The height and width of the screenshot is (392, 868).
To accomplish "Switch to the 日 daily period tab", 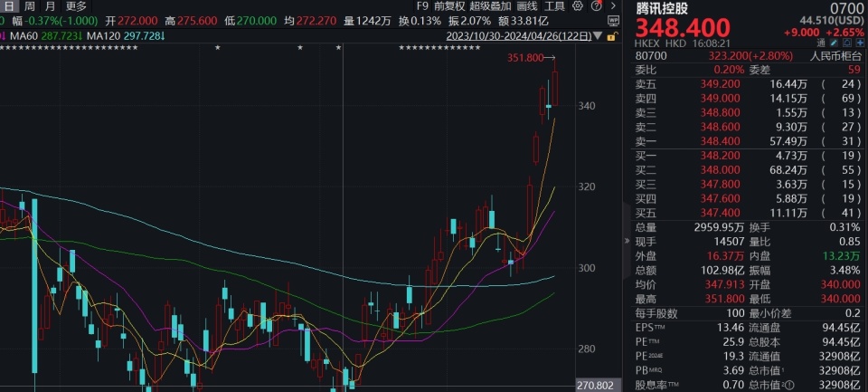I will [11, 6].
